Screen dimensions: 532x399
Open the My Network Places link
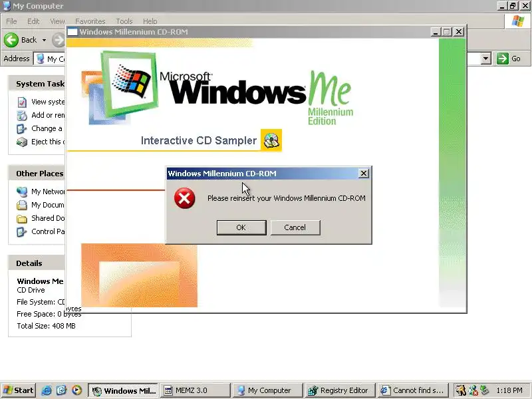48,192
